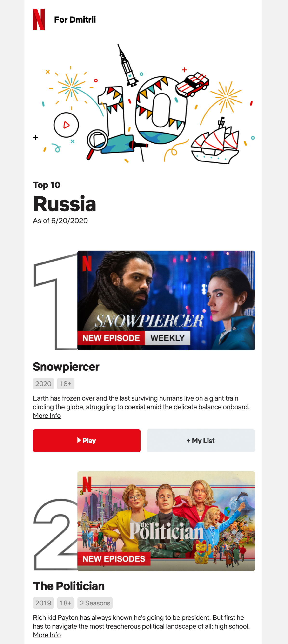288x644 pixels.
Task: Click the Netflix logo in header
Action: [39, 20]
